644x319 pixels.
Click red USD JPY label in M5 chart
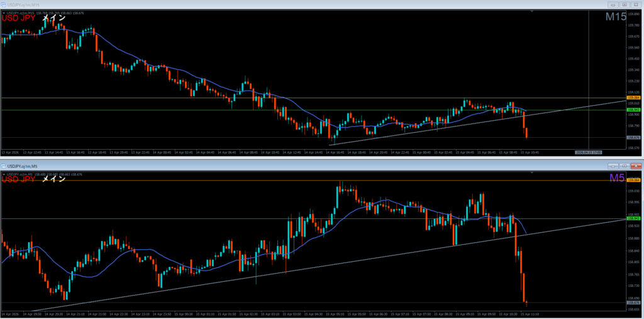coord(18,179)
